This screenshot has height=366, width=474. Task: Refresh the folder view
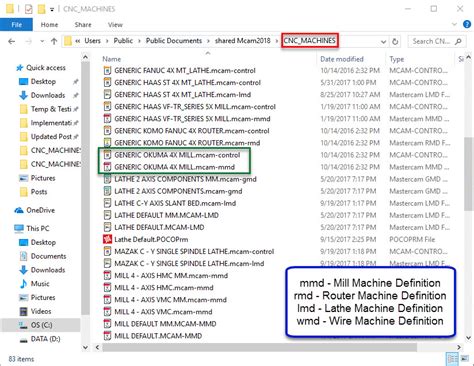[x=395, y=42]
